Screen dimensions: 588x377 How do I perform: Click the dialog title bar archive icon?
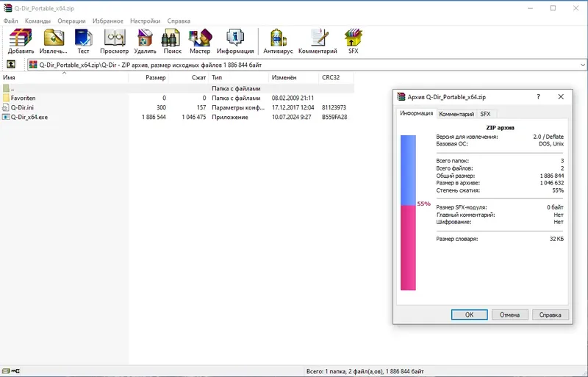click(401, 97)
